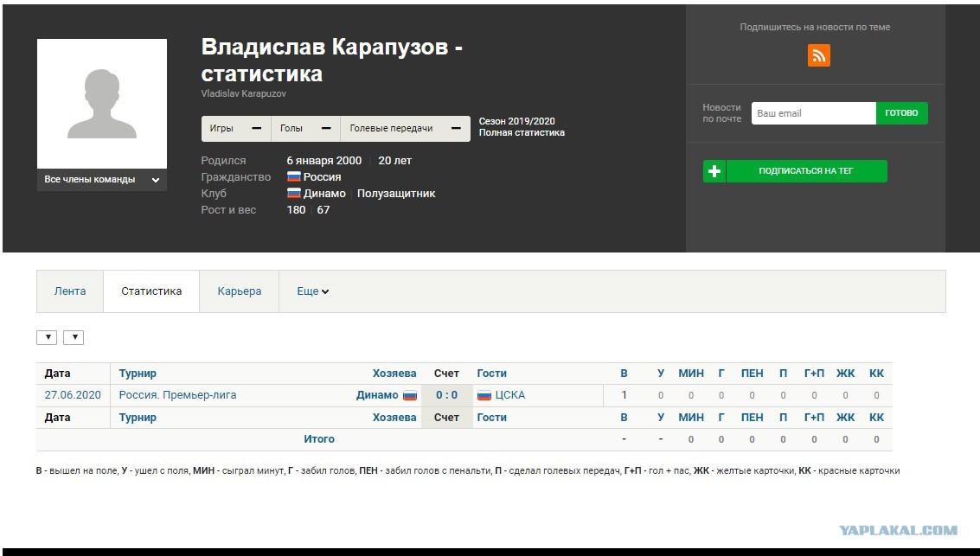Click the flag icon beside Динамо club in the profile
Screen dimensions: 980x556
tap(294, 194)
